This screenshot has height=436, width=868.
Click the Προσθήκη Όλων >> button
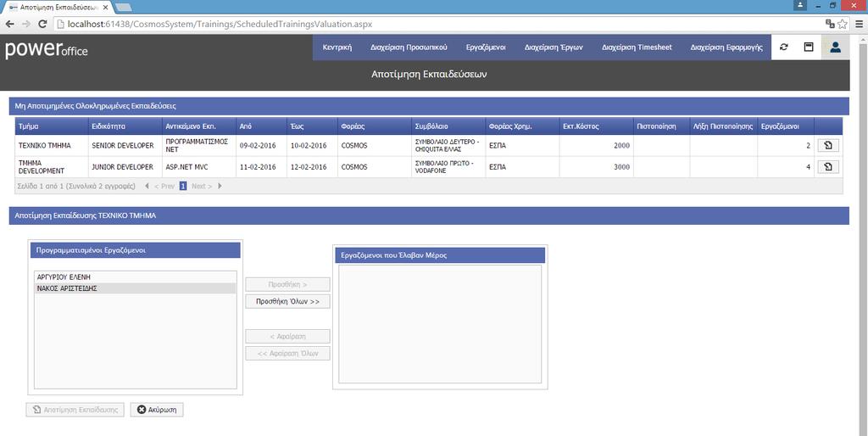tap(288, 301)
